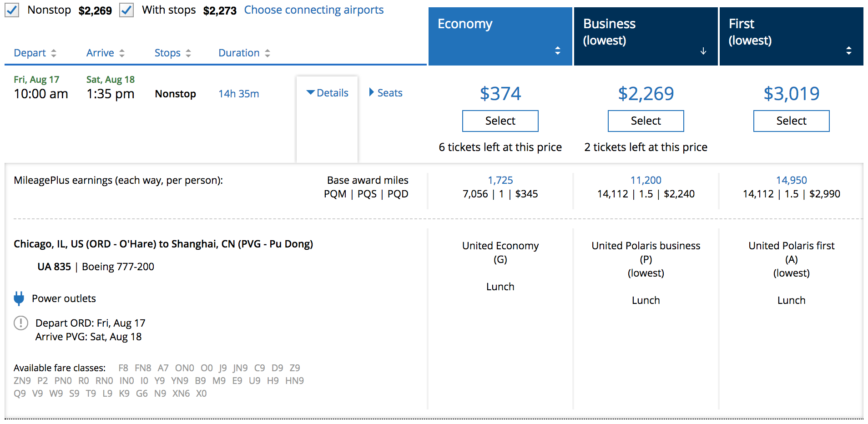
Task: Open the 14h 35m duration link
Action: coord(238,94)
